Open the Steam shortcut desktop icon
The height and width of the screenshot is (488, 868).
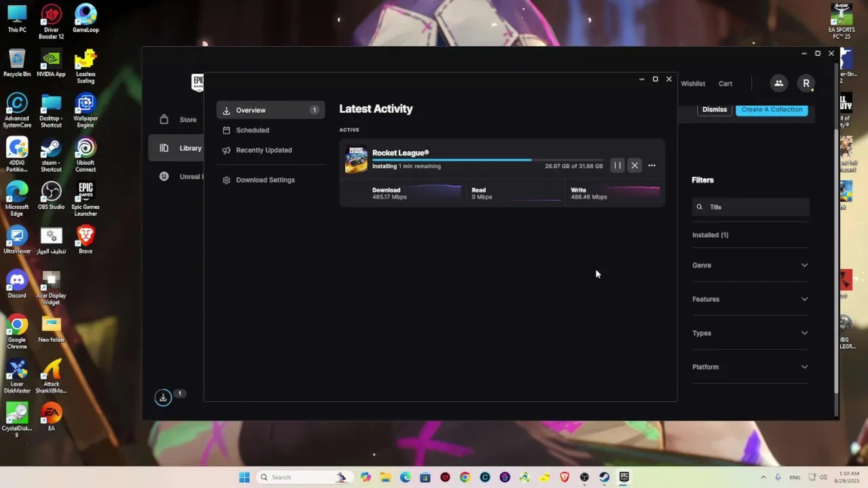click(51, 155)
